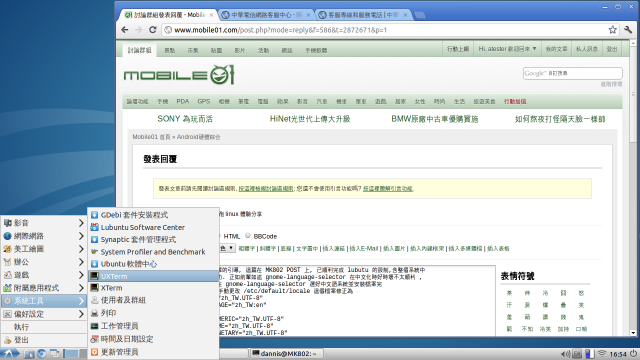Click the PDA category link

[x=183, y=102]
